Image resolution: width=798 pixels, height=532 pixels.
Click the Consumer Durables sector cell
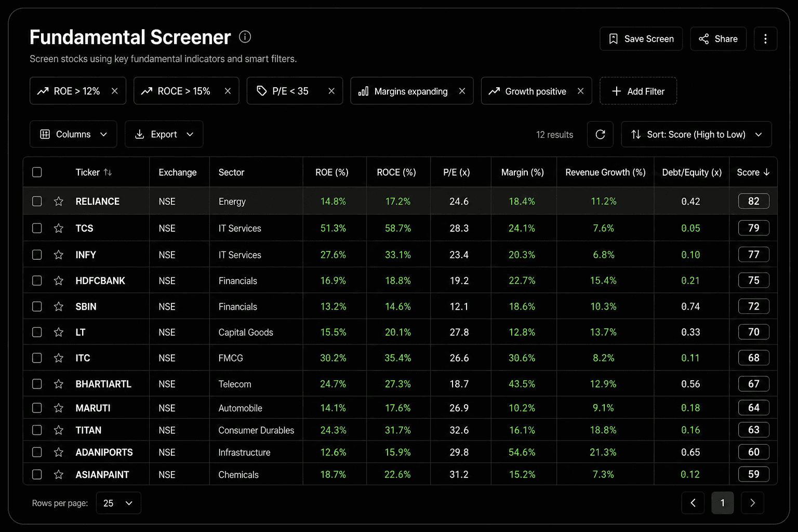(256, 430)
